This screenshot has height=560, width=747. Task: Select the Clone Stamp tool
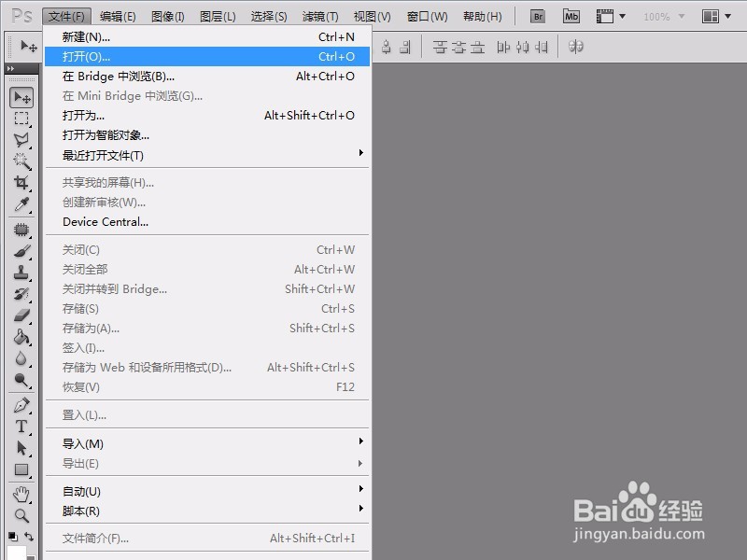(x=21, y=272)
